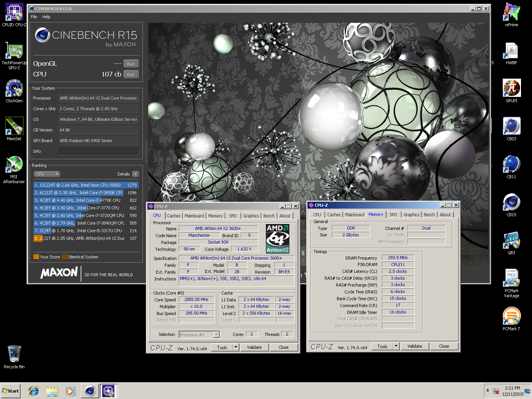Click Tools button in left CPU-Z window

pos(222,347)
